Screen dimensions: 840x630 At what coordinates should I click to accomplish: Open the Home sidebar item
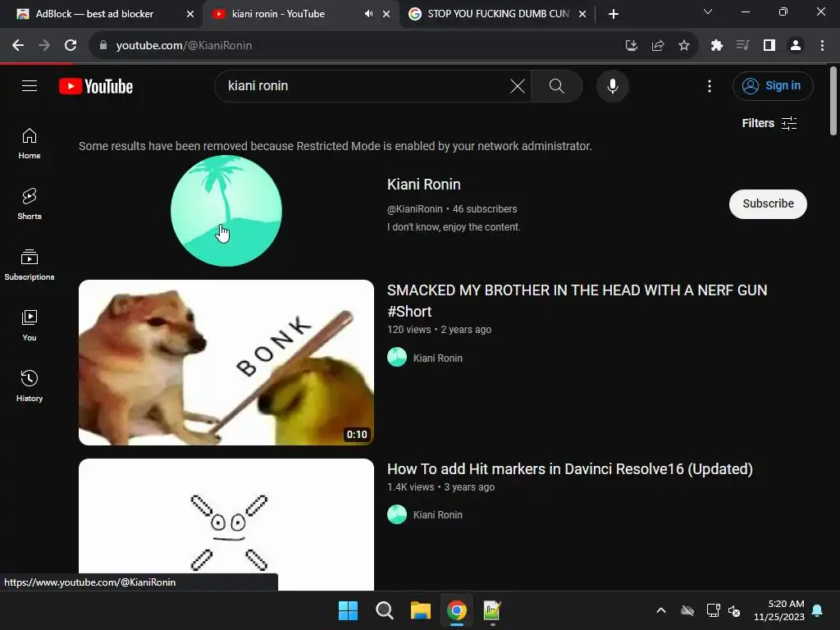click(x=30, y=144)
